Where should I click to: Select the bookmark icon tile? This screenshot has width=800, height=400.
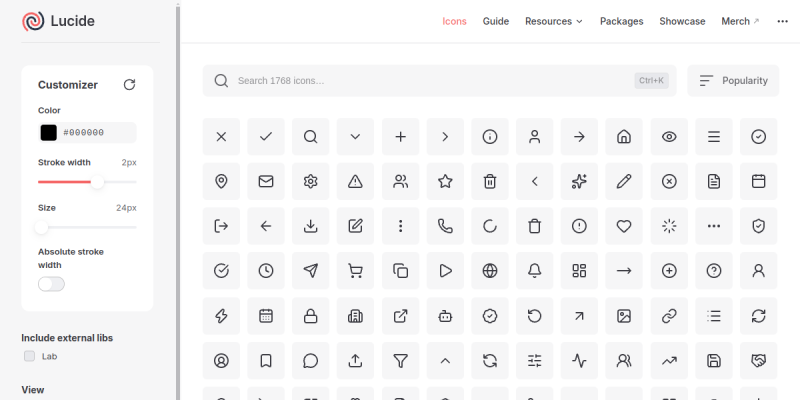(x=266, y=361)
